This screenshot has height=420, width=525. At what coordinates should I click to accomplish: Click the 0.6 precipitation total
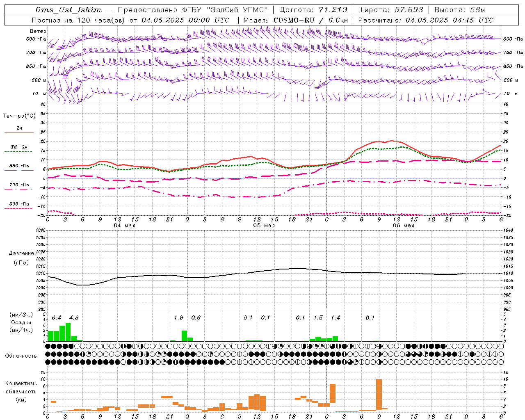[196, 318]
